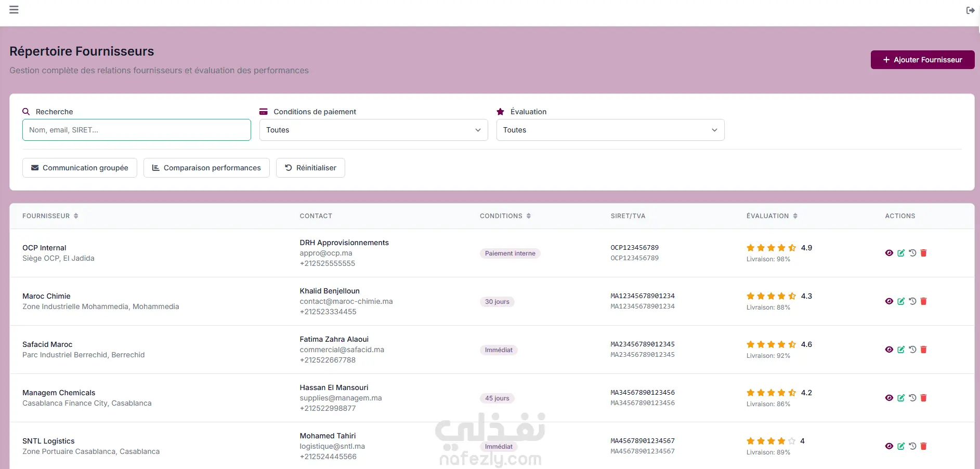
Task: Focus the Recherche search field
Action: click(x=137, y=130)
